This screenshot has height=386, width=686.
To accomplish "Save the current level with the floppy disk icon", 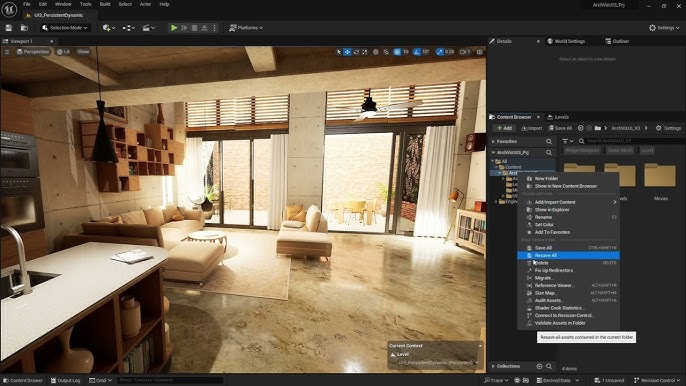I will [x=9, y=28].
